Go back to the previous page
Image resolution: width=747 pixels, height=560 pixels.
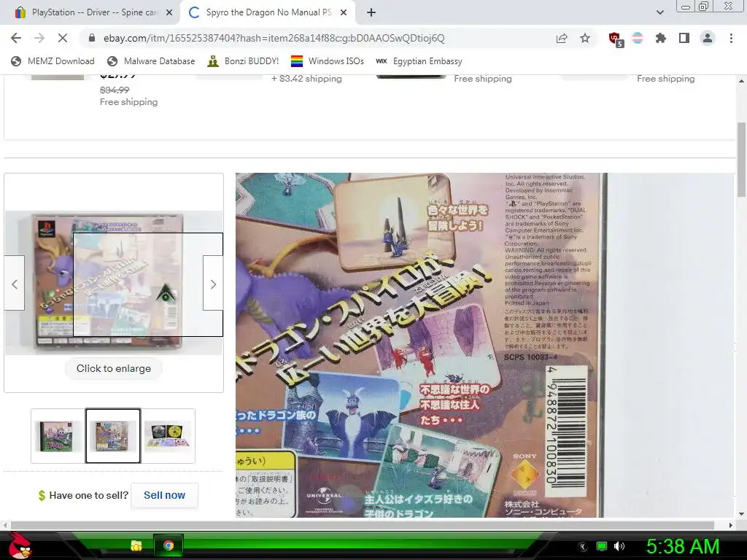coord(16,38)
